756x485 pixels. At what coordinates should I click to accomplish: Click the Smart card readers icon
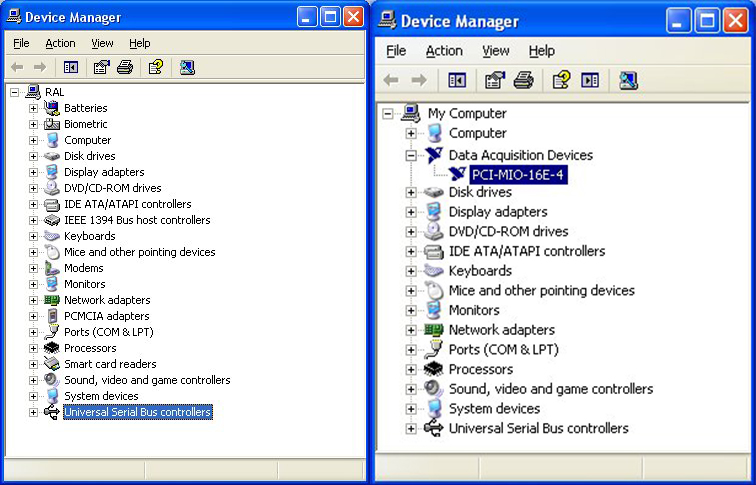(x=52, y=364)
